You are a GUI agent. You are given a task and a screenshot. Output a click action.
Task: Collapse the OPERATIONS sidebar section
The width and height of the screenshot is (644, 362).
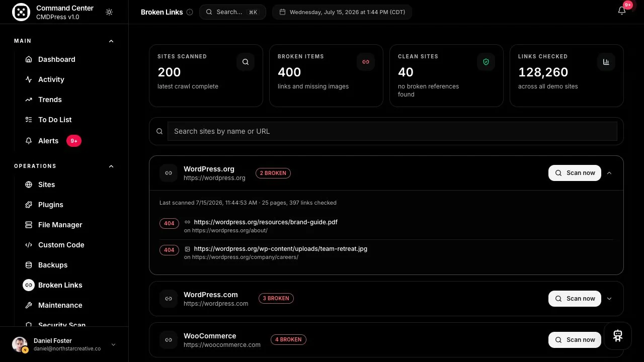(111, 166)
